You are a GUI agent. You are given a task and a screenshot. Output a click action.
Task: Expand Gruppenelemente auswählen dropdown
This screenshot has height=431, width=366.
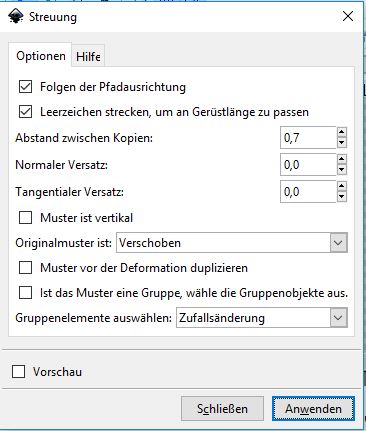[262, 318]
